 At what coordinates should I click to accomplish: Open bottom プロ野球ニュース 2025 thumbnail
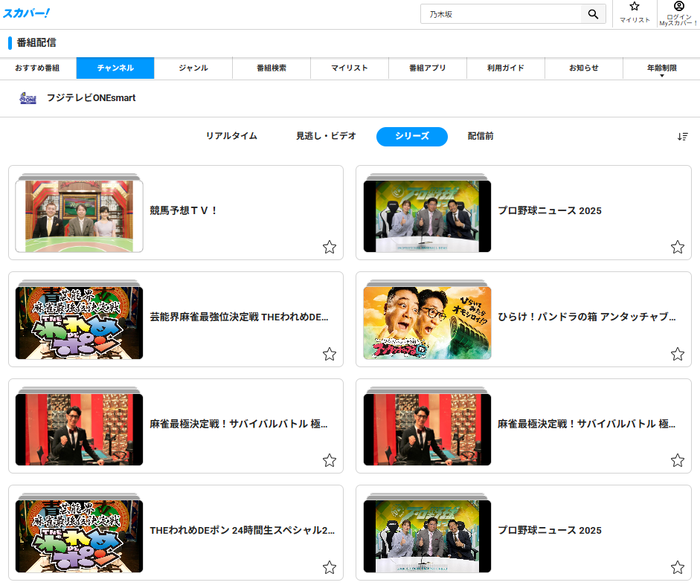(x=427, y=536)
